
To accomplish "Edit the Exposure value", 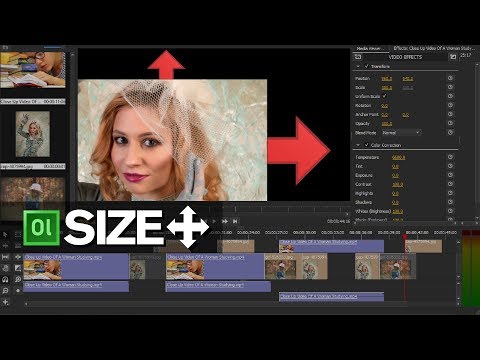I will (x=395, y=175).
